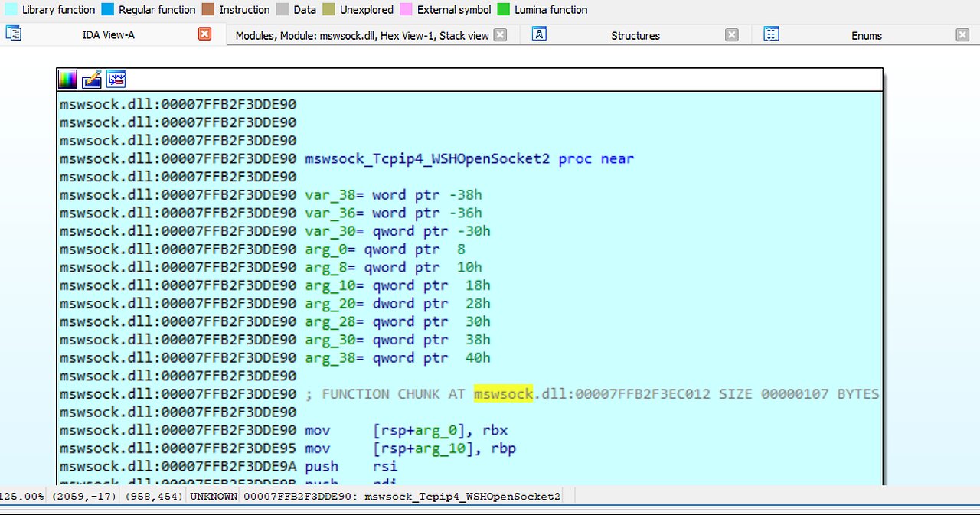Click the arg_28= qword ptr 30h line

[397, 322]
